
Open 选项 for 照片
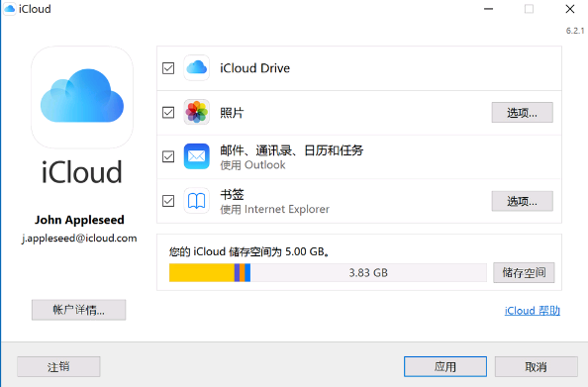(x=522, y=112)
